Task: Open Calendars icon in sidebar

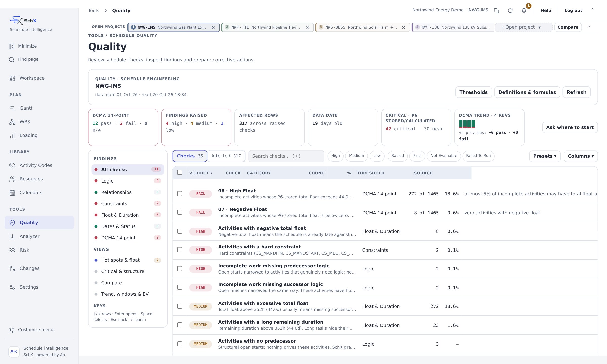Action: pyautogui.click(x=12, y=193)
